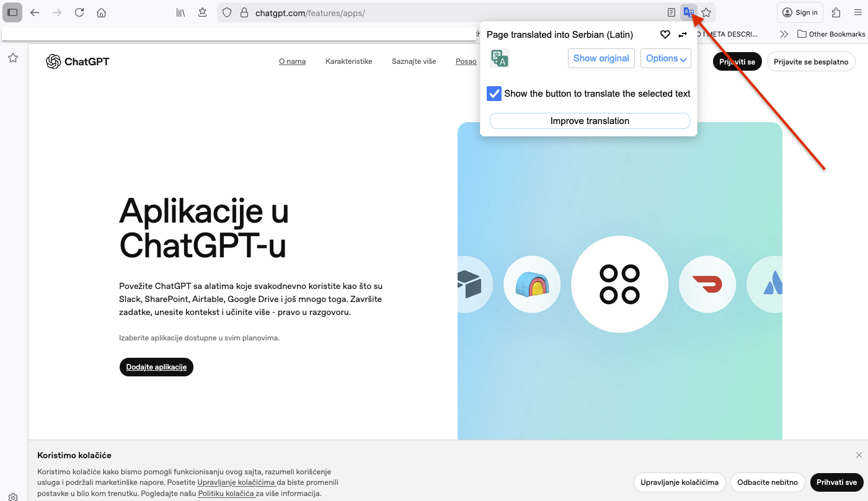Viewport: 868px width, 501px height.
Task: Click the Show original button
Action: [601, 58]
